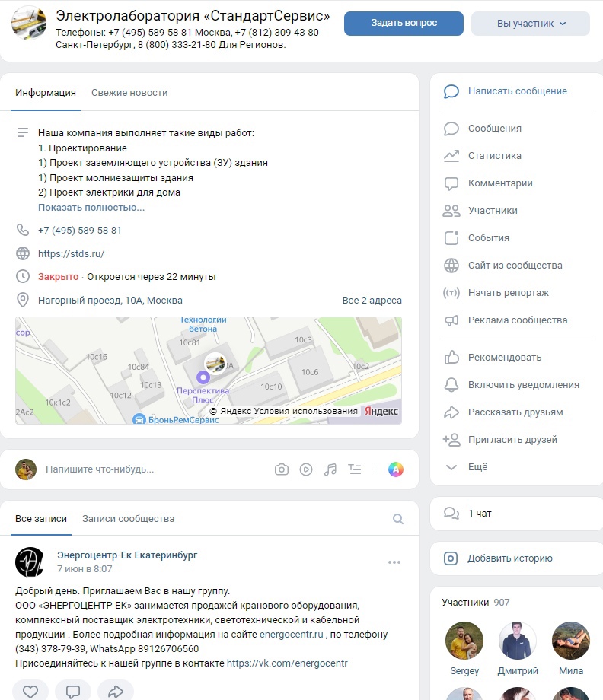
Task: Open the 'Участники 907' members list
Action: tap(476, 603)
